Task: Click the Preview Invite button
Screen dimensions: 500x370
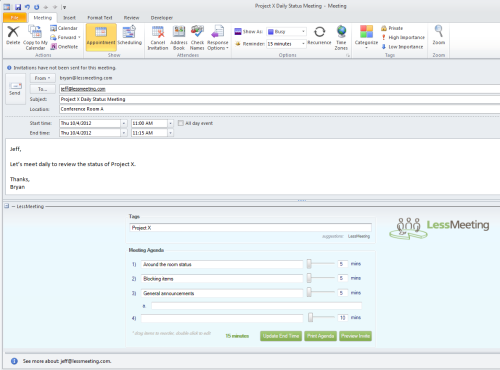Action: tap(355, 336)
